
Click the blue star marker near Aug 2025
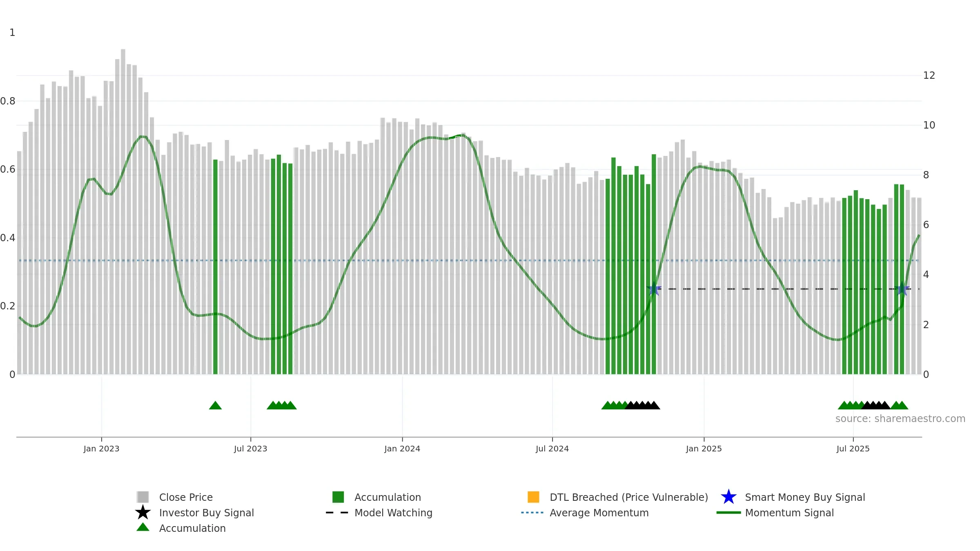point(902,289)
